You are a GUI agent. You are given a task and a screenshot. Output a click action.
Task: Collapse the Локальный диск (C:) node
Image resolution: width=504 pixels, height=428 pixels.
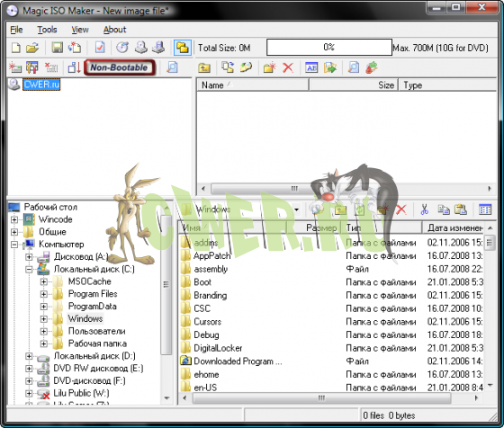point(29,270)
